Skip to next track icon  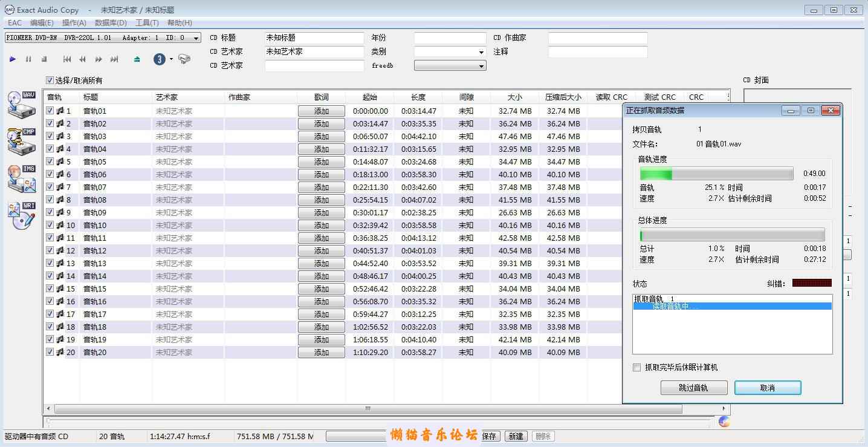click(114, 59)
